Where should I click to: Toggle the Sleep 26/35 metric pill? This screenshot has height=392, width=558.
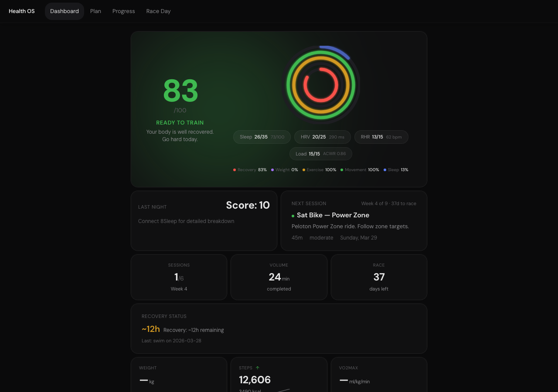click(x=262, y=137)
